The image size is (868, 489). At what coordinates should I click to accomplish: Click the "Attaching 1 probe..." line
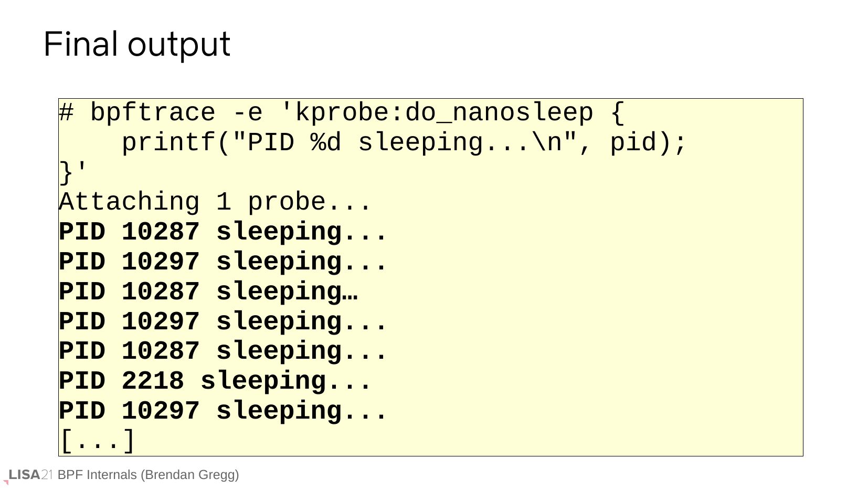coord(215,202)
